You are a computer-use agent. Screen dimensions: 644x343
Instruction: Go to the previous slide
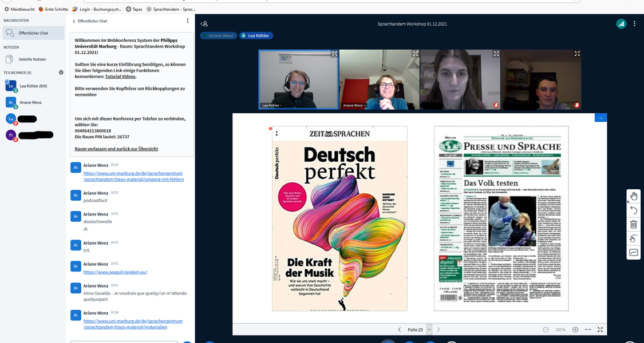click(x=399, y=329)
